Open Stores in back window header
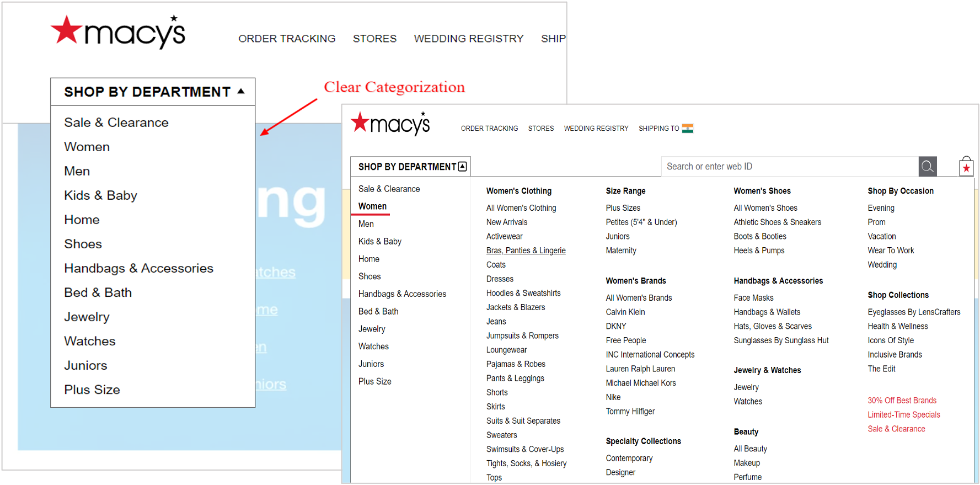Screen dimensions: 980x485 [x=374, y=39]
